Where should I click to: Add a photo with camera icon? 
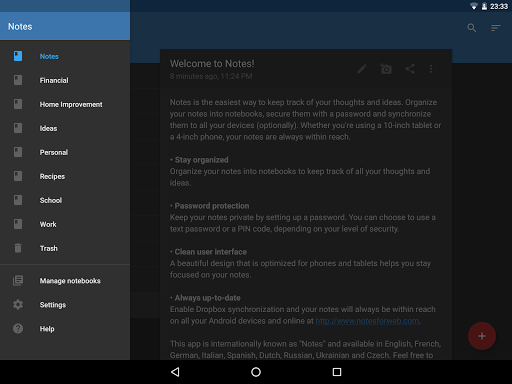pyautogui.click(x=386, y=69)
